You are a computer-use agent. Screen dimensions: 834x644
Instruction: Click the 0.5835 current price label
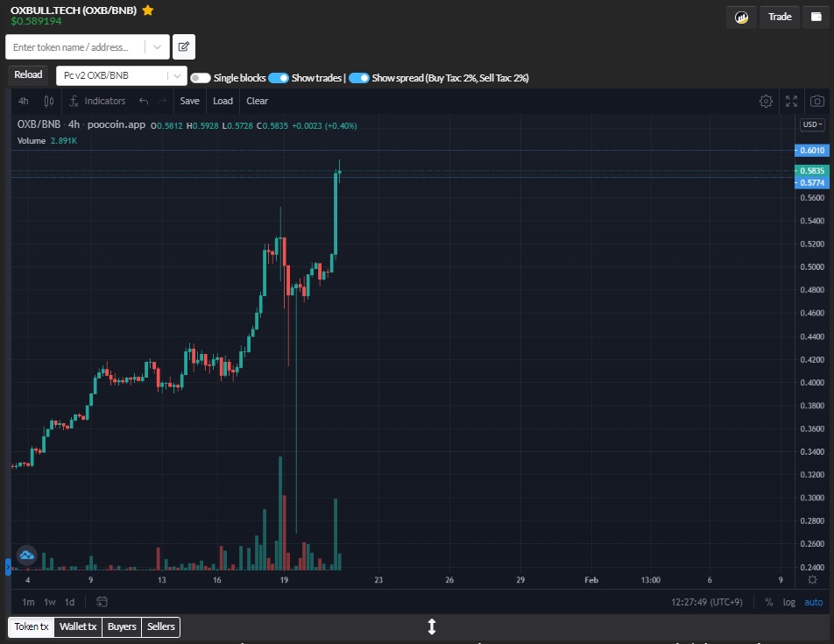(x=811, y=171)
